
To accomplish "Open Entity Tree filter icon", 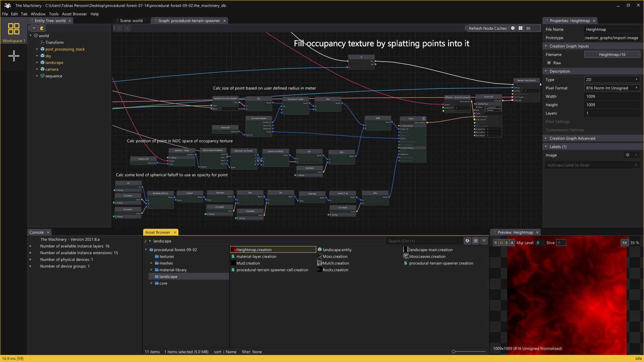I will (34, 28).
